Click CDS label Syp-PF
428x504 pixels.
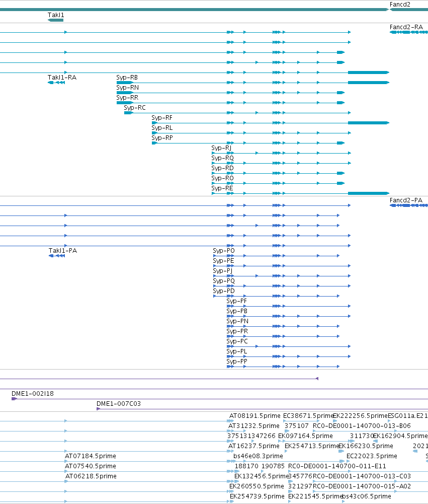(237, 301)
